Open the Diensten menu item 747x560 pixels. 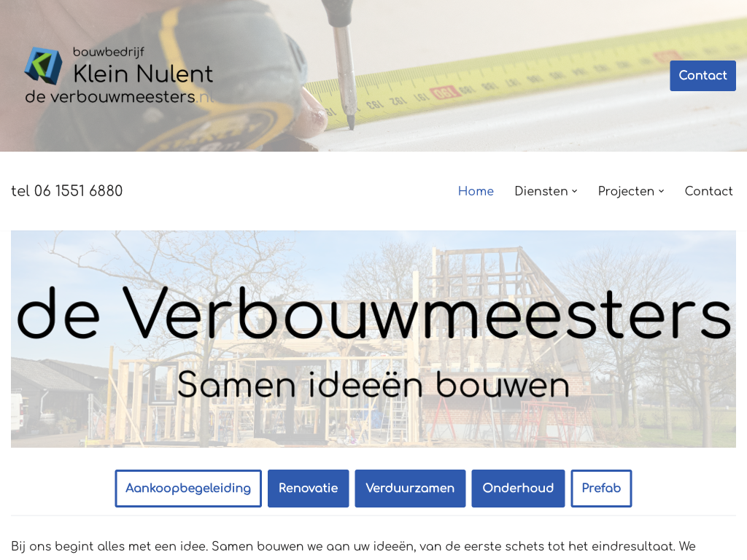(541, 191)
